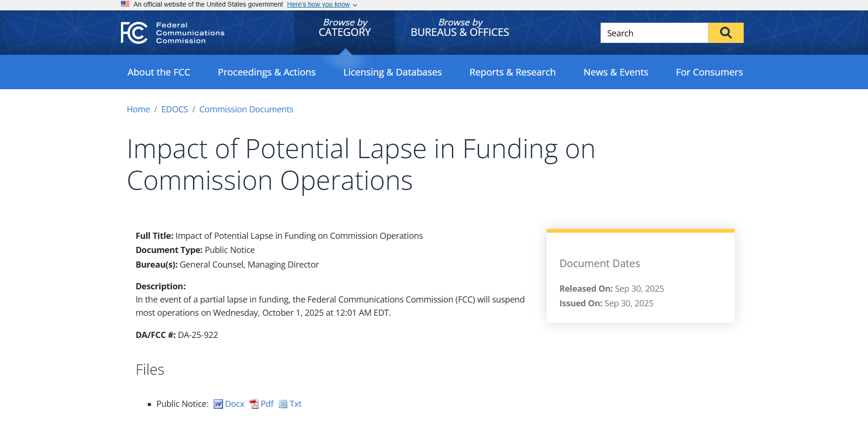This screenshot has height=421, width=868.
Task: Click the PDF file icon beside Pdf
Action: 254,404
